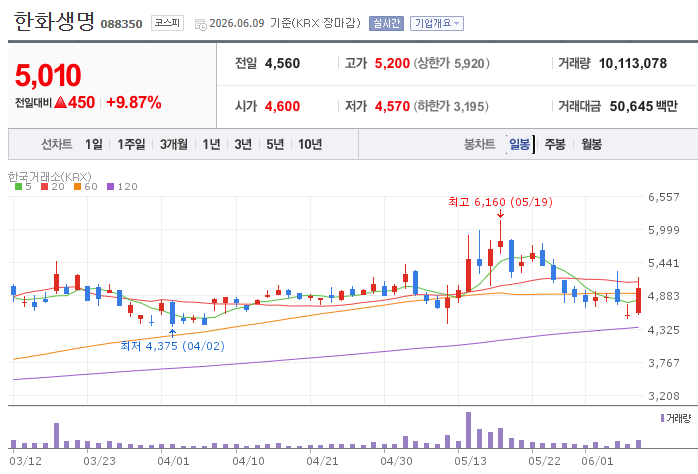Viewport: 698px width, 474px height.
Task: Switch to 월봉 candle chart
Action: pyautogui.click(x=592, y=144)
